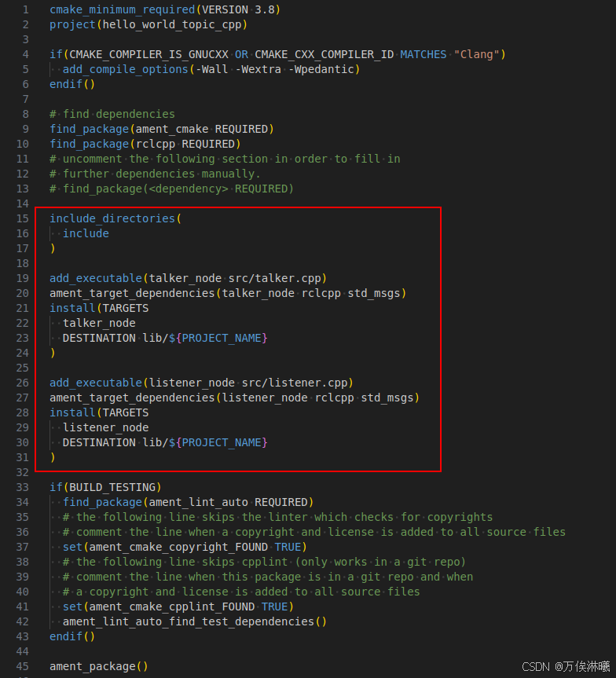This screenshot has height=678, width=616.
Task: Click the text "cmake_minimum_required"
Action: pos(122,9)
